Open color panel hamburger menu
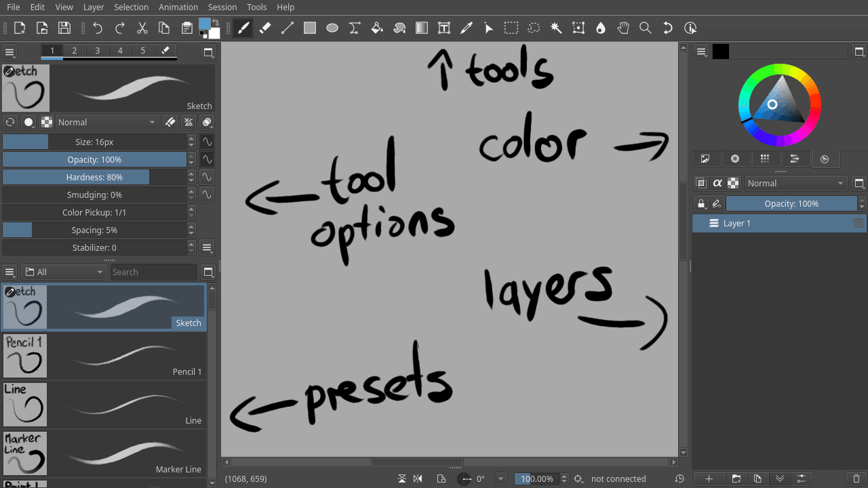 point(702,52)
